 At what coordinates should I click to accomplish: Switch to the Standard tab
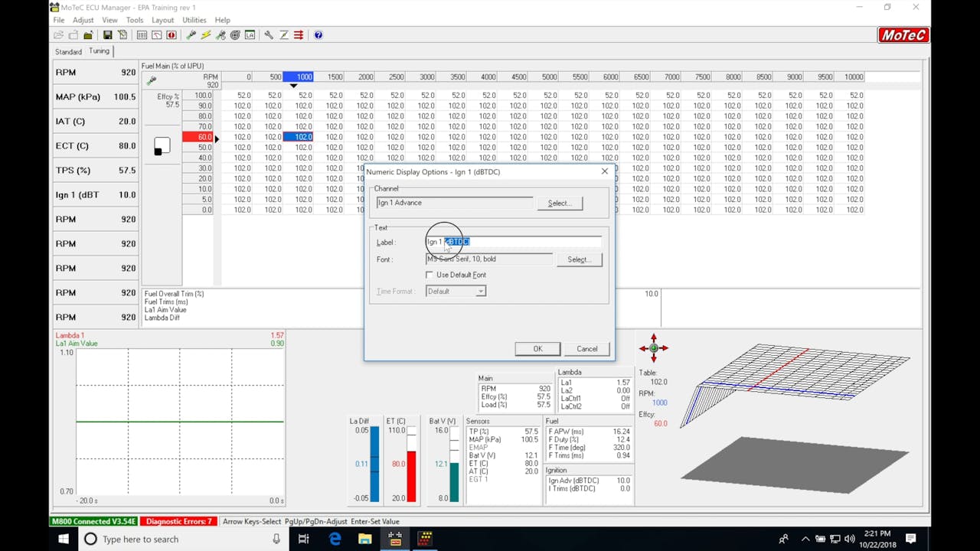tap(67, 51)
